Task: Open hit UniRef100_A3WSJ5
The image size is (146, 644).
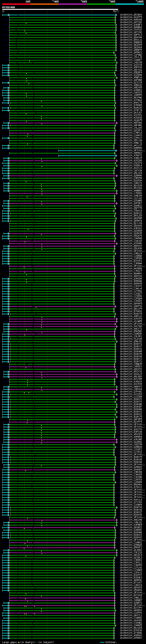Action: (131, 158)
